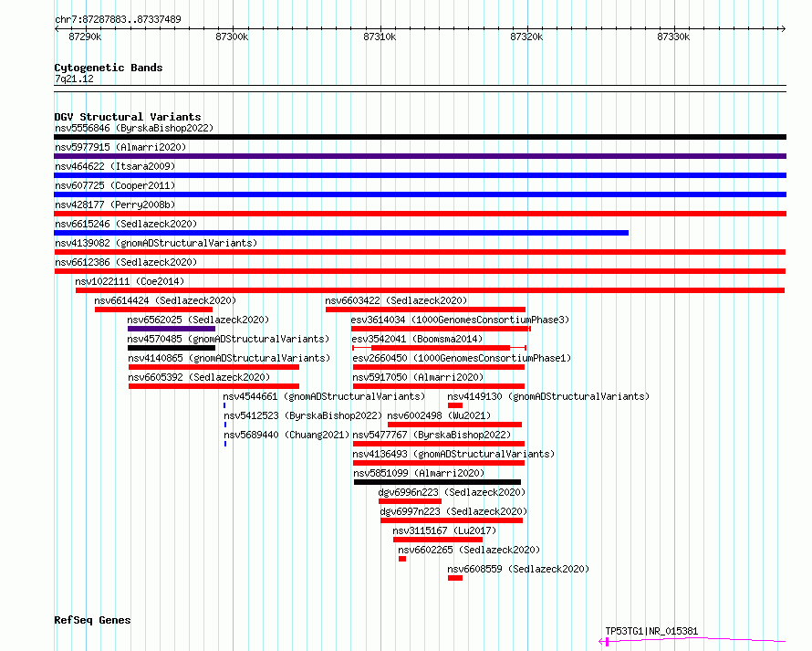Open the nsv4149130 (gnomADStructuralVariants) label
The image size is (812, 651).
[x=548, y=396]
